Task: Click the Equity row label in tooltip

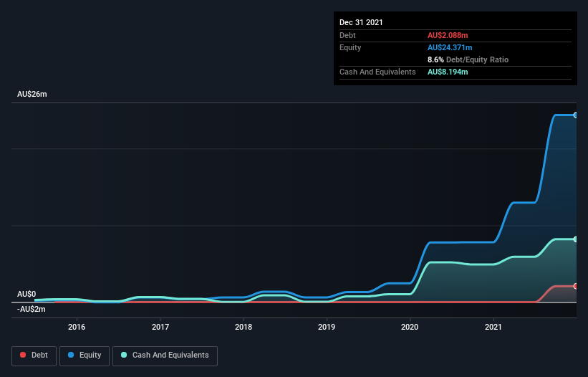Action: coord(350,47)
